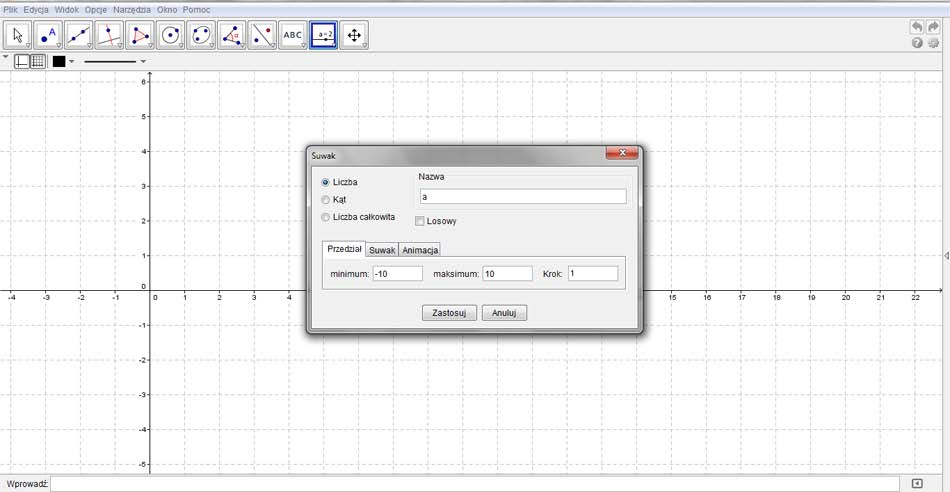Toggle grid display in style bar
The height and width of the screenshot is (492, 950).
[x=38, y=61]
